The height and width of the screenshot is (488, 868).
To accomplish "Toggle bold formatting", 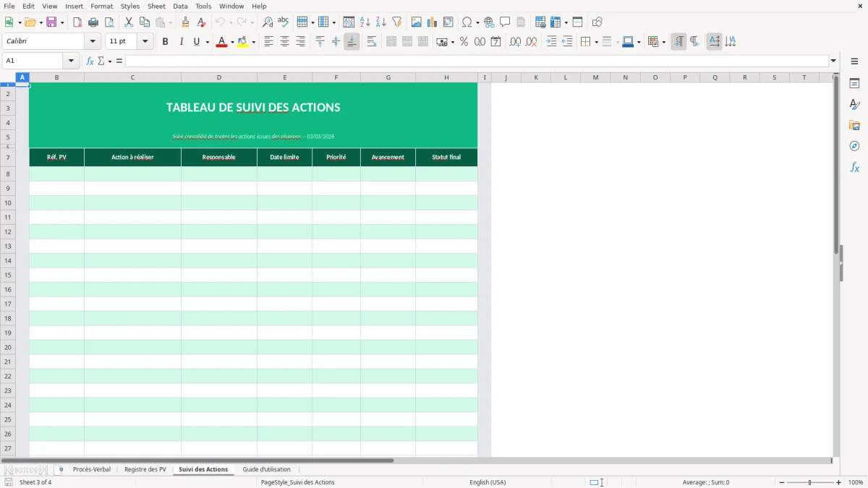I will click(x=166, y=41).
